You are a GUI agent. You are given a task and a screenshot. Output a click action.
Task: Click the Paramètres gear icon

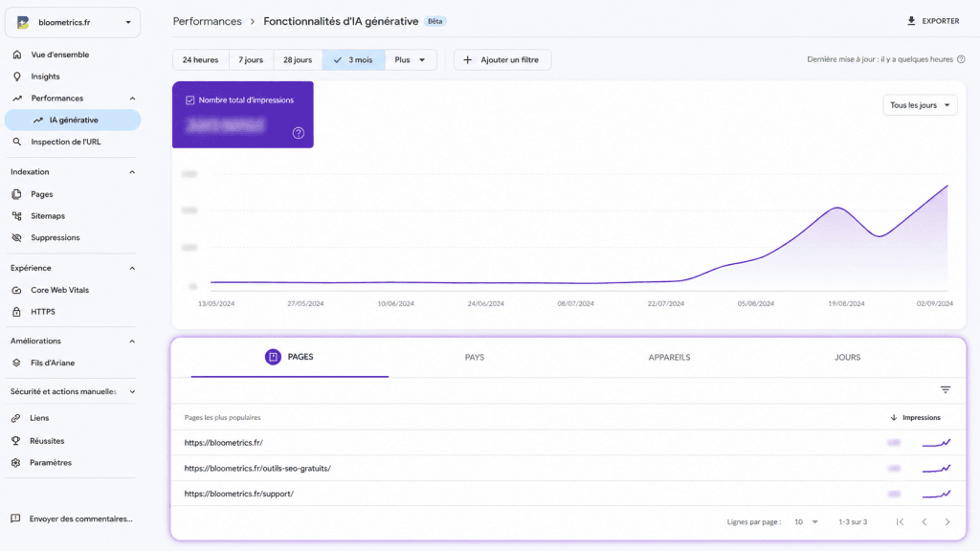[15, 463]
